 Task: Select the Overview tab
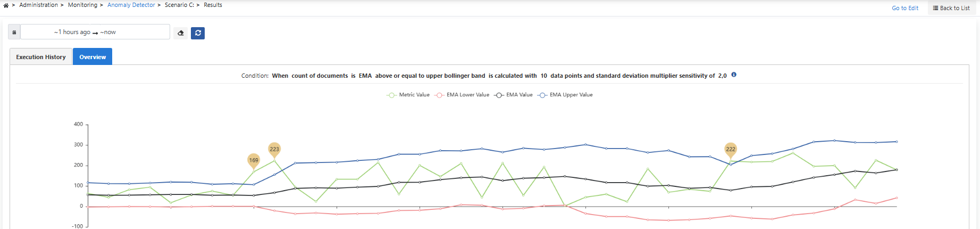(x=93, y=57)
